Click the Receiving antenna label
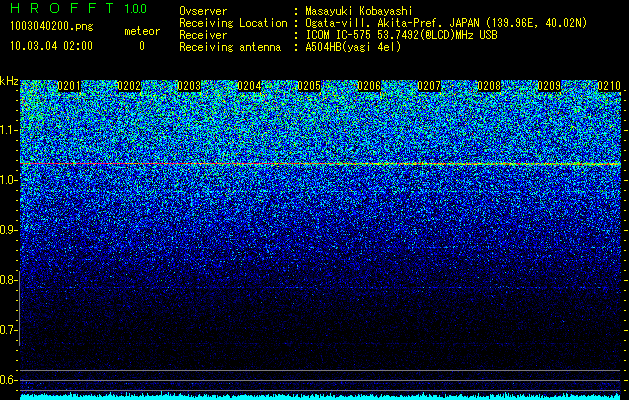The image size is (629, 400). coord(230,47)
